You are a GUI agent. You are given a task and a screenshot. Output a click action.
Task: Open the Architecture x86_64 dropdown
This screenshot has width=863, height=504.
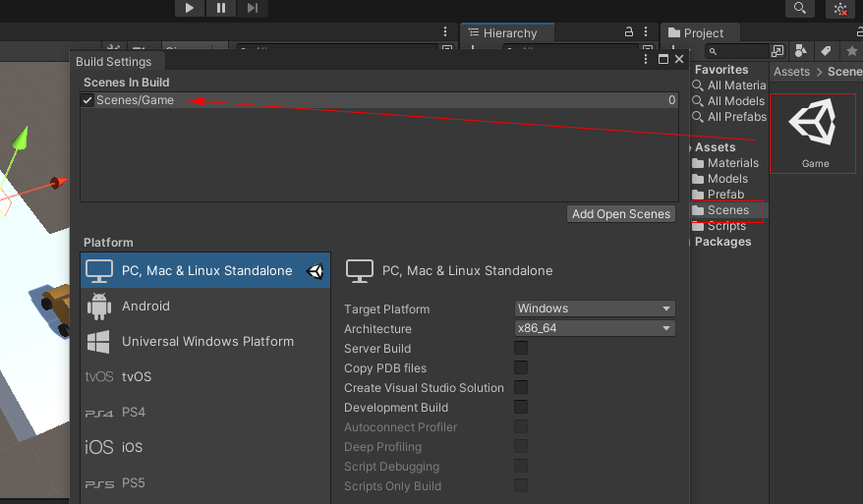pyautogui.click(x=595, y=328)
